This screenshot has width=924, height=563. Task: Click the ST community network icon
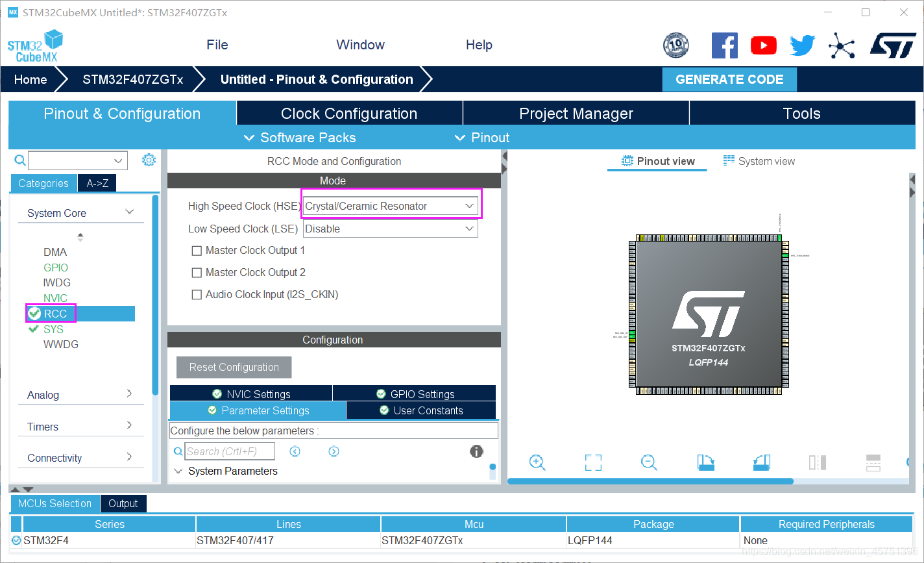pyautogui.click(x=842, y=45)
